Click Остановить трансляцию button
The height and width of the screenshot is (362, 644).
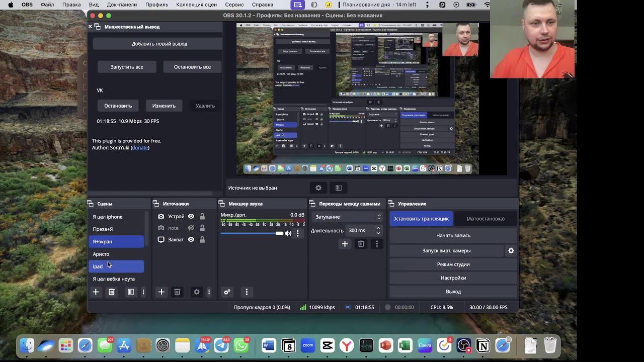[421, 219]
